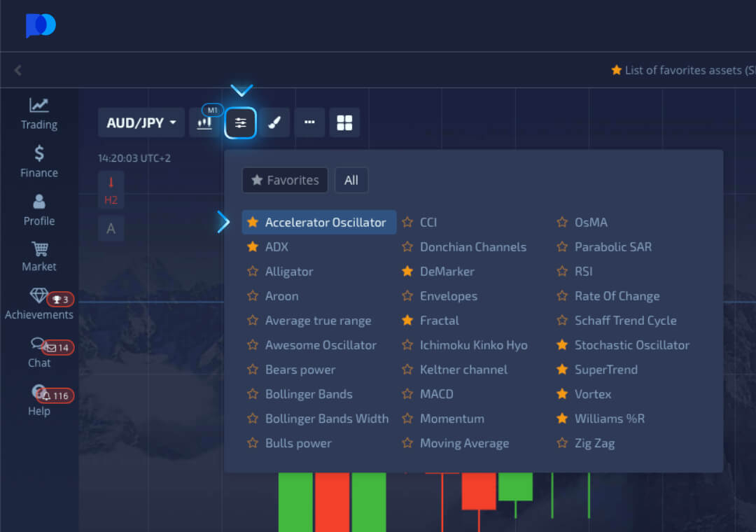Mark MACD as a favorite
This screenshot has height=532, width=756.
(x=407, y=393)
